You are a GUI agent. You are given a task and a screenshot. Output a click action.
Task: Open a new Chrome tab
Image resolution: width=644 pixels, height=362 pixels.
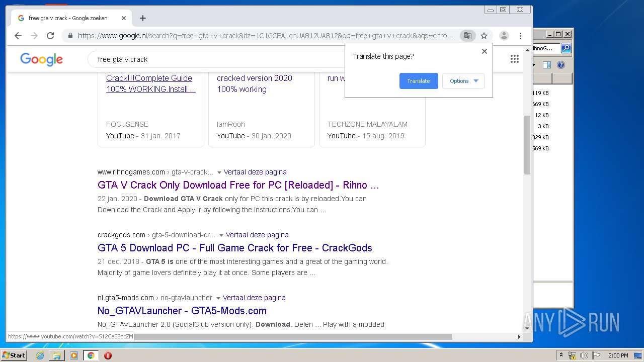tap(143, 18)
